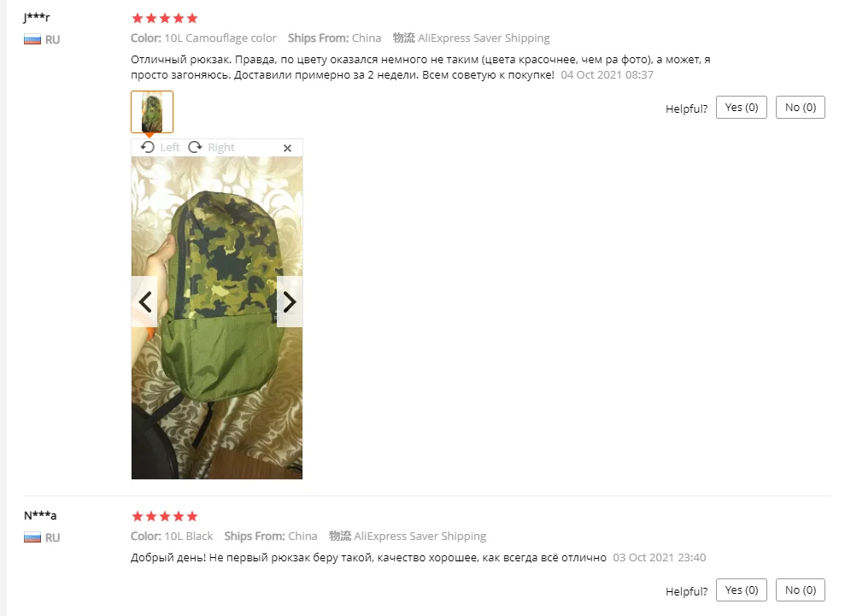Click the Russian flag beside N***a

click(32, 537)
